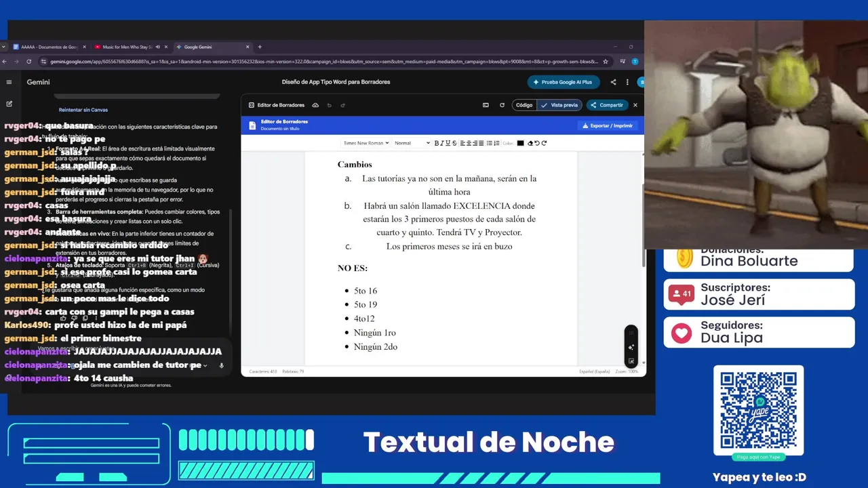The height and width of the screenshot is (488, 868).
Task: Click the Exportar / Imprimir button
Action: tap(607, 125)
